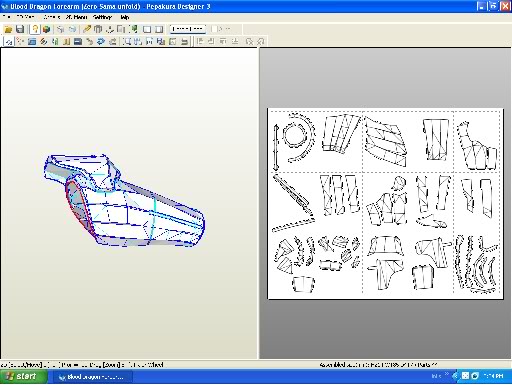Viewport: 512px width, 385px height.
Task: Open the File menu
Action: pyautogui.click(x=6, y=17)
